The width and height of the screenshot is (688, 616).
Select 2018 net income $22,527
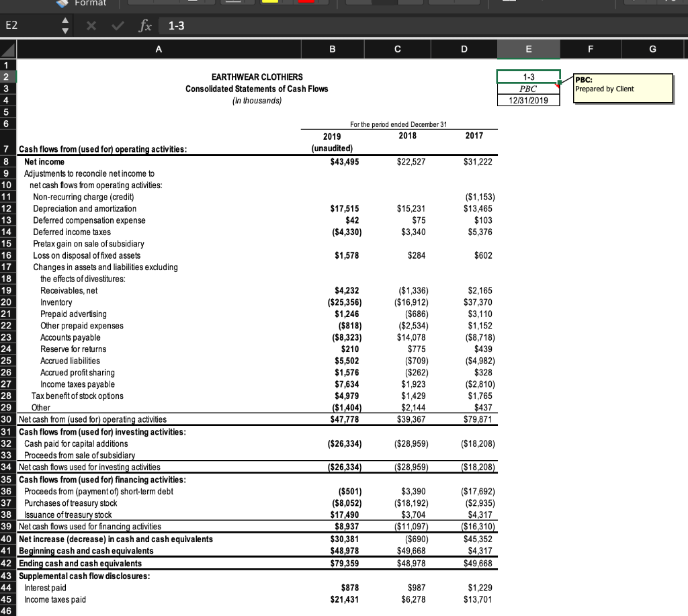pyautogui.click(x=411, y=162)
